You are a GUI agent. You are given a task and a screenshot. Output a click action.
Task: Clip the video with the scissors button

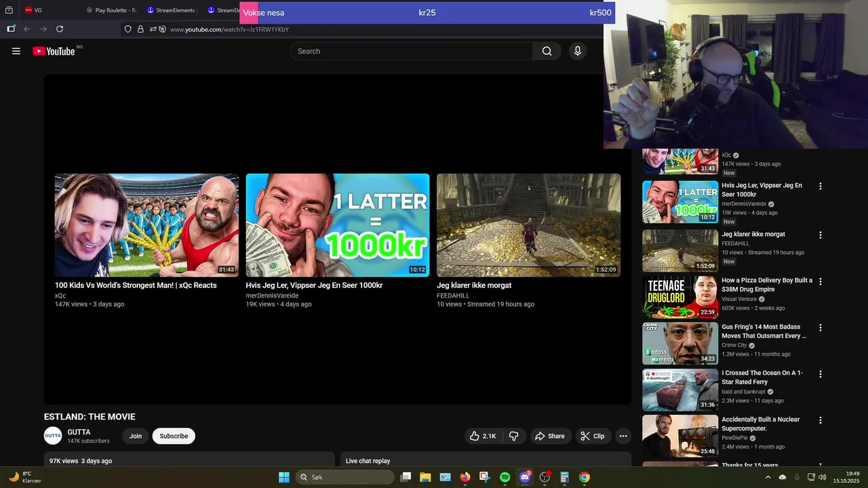[593, 436]
